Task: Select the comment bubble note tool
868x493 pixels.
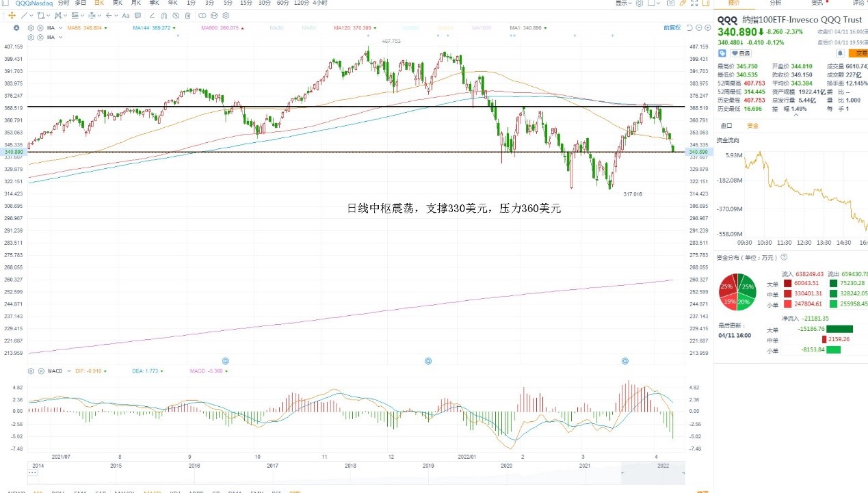Action: point(137,16)
